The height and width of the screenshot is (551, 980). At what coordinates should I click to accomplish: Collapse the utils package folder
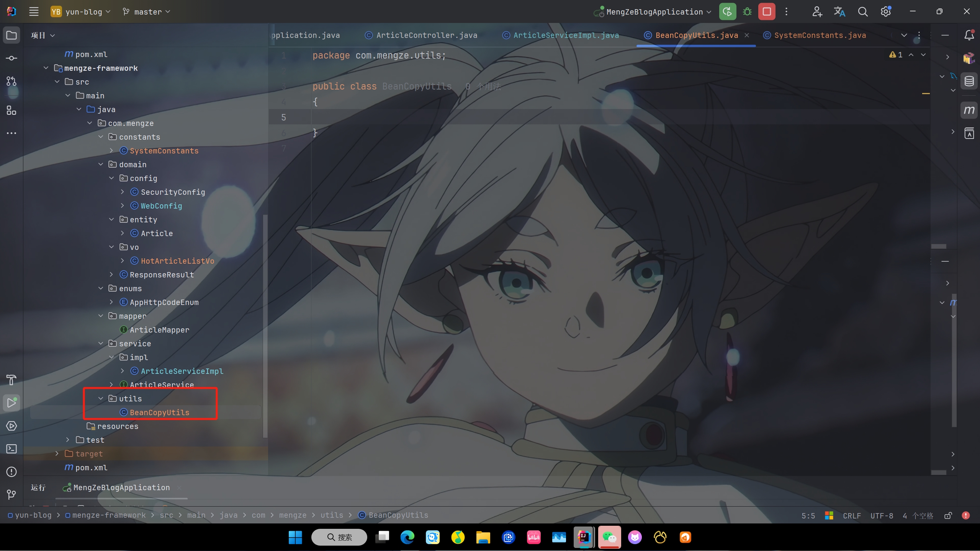[101, 398]
